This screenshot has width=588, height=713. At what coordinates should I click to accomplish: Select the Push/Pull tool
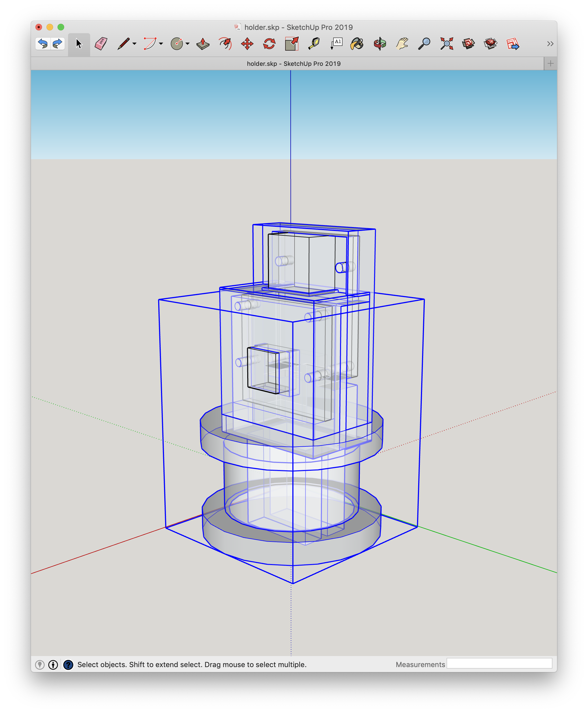coord(203,44)
